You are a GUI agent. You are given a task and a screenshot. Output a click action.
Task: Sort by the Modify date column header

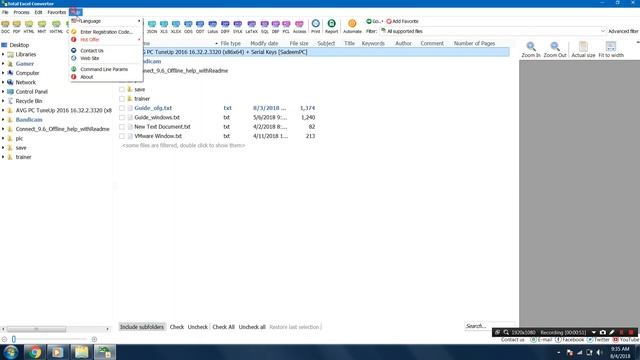click(264, 43)
